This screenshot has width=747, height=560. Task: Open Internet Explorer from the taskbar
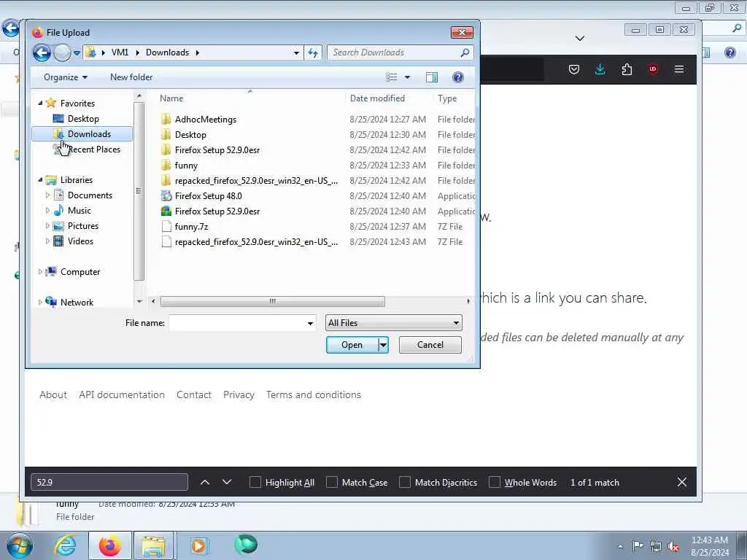click(65, 546)
